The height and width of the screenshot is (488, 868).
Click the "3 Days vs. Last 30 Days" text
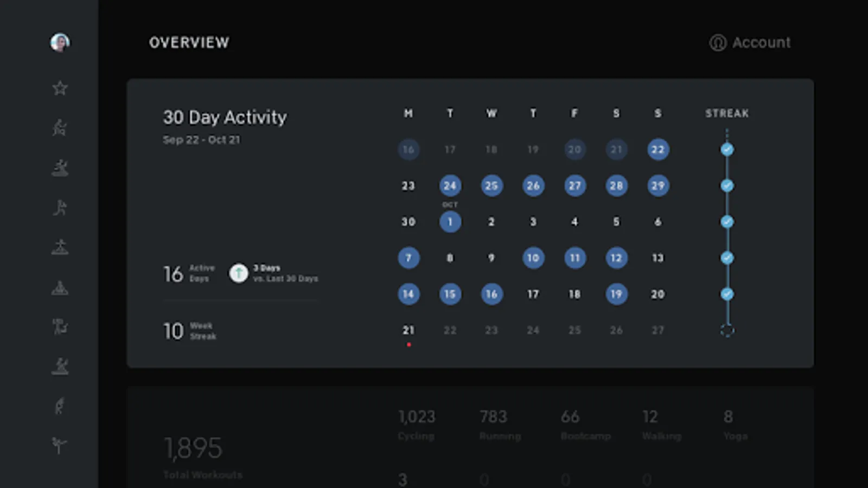click(285, 273)
